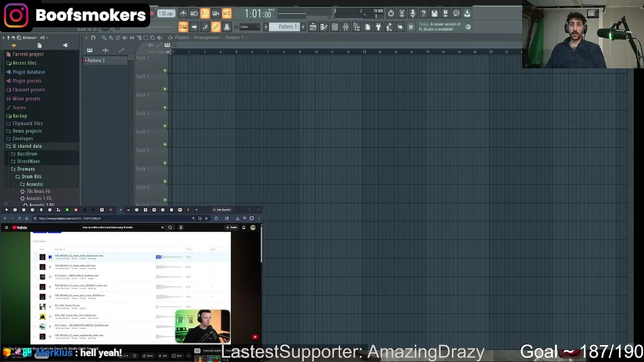Click the export download arrow icon

(x=467, y=14)
